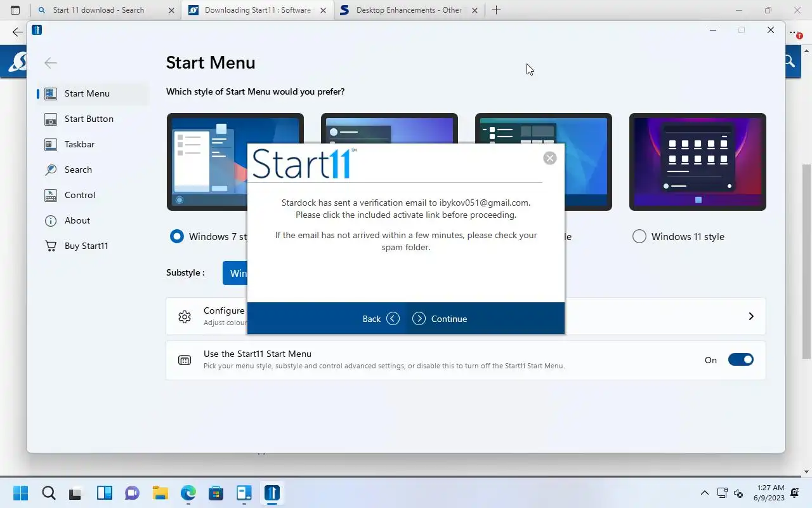The height and width of the screenshot is (508, 812).
Task: Choose the Windows 11 style thumbnail
Action: [x=698, y=162]
